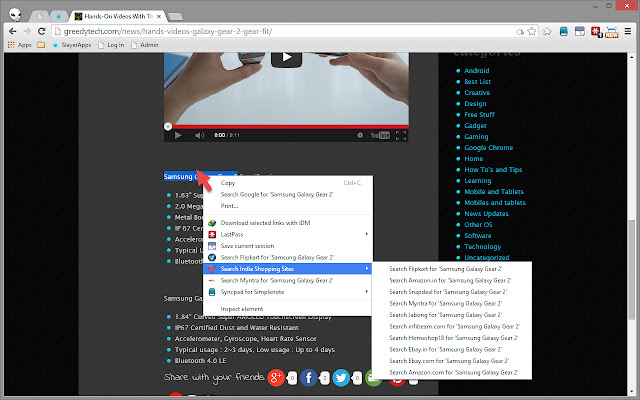The width and height of the screenshot is (640, 400).
Task: Open the Log In bookmark
Action: [x=111, y=45]
